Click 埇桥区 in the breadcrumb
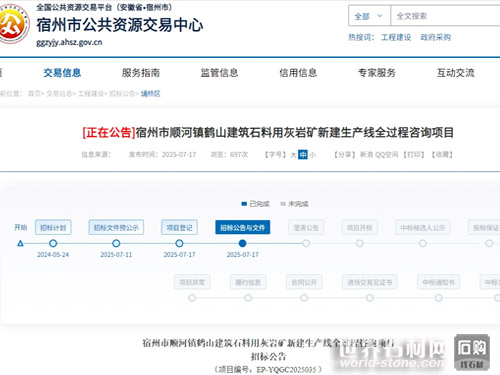 point(151,94)
